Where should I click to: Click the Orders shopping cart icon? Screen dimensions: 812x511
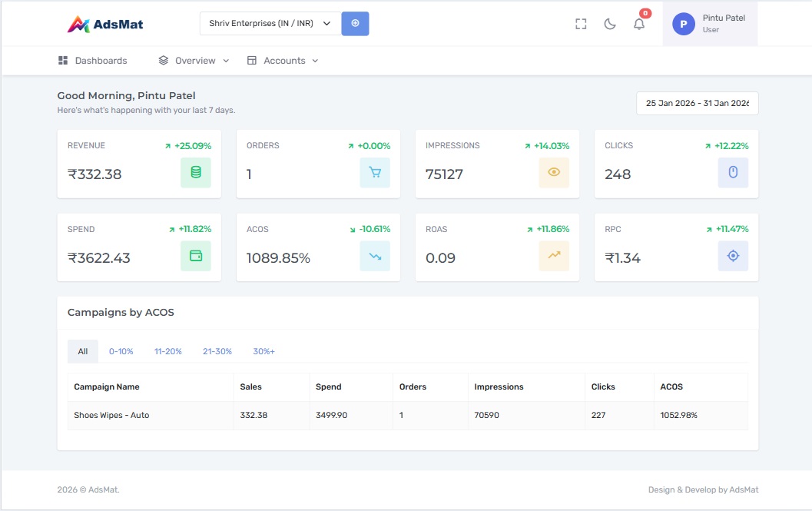pos(376,173)
